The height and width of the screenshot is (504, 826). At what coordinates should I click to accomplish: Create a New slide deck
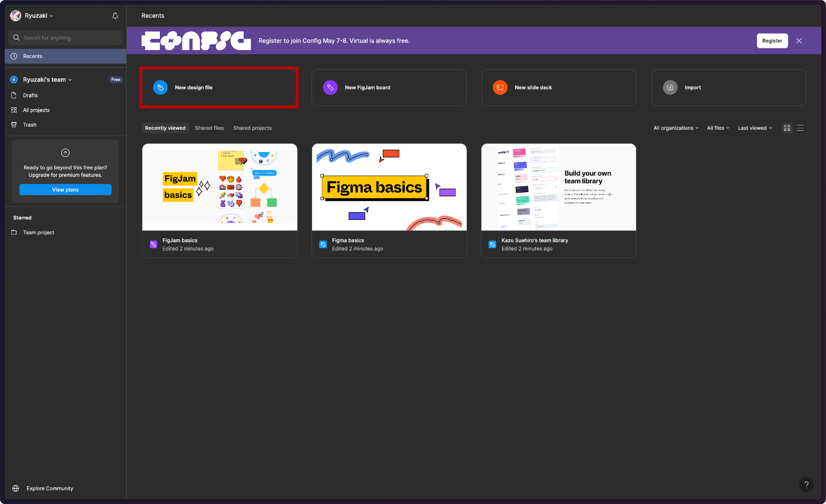click(x=559, y=87)
